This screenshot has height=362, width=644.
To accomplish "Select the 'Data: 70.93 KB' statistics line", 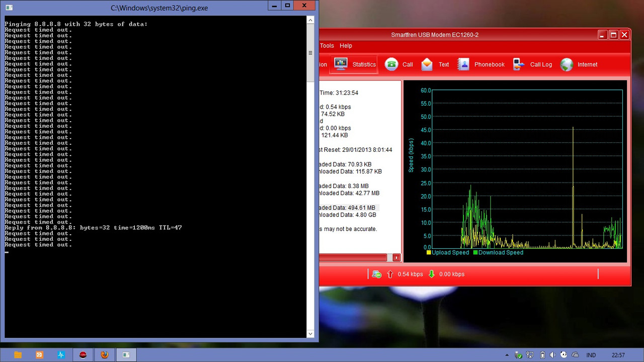I will pyautogui.click(x=346, y=164).
